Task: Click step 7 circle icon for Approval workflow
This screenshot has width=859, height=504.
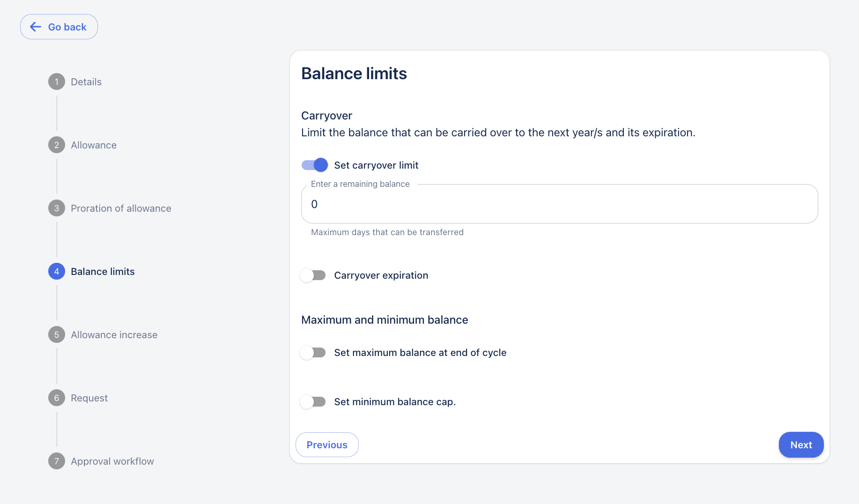Action: [x=57, y=461]
